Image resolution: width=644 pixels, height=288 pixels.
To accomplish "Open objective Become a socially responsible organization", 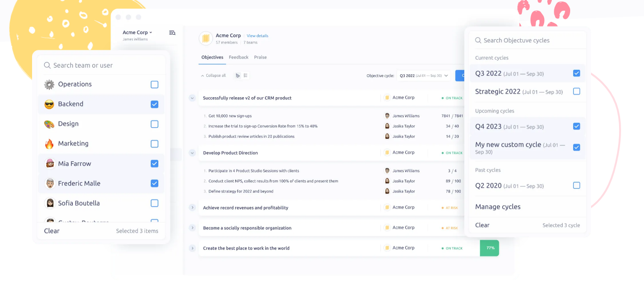I will (x=247, y=228).
